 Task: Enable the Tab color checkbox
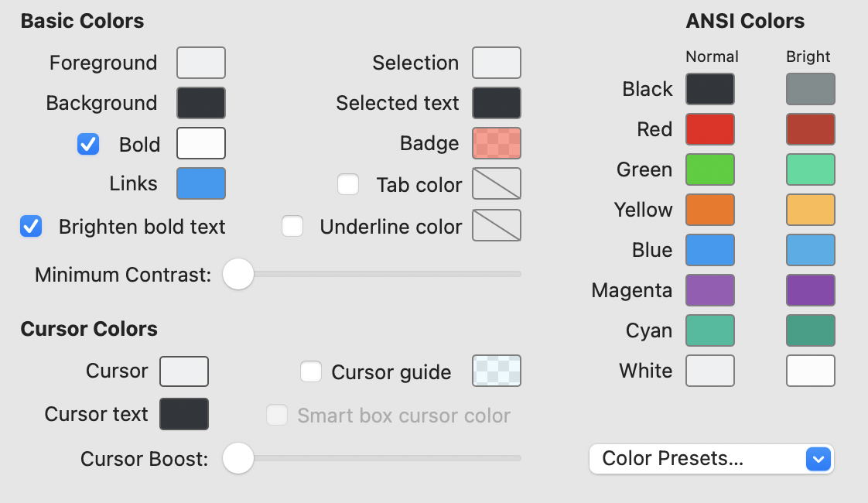(x=348, y=185)
